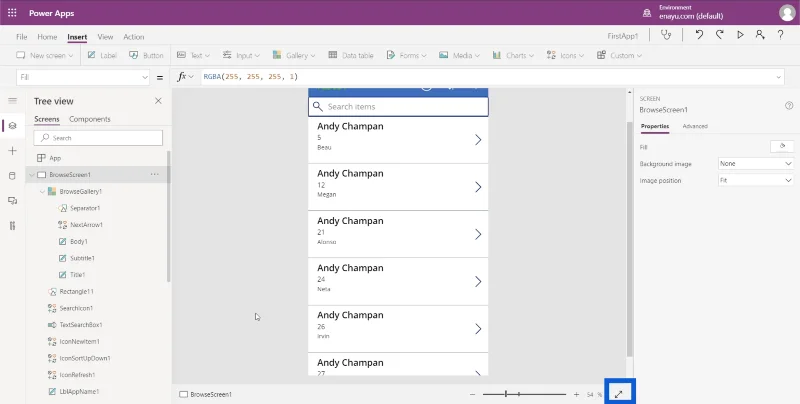The width and height of the screenshot is (800, 404).
Task: Open the app launcher waffle icon
Action: point(12,13)
